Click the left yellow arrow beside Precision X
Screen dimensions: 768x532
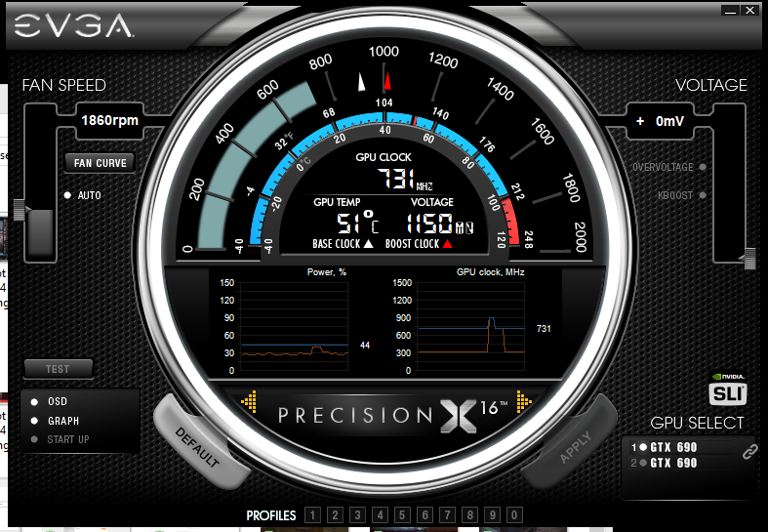tap(249, 401)
